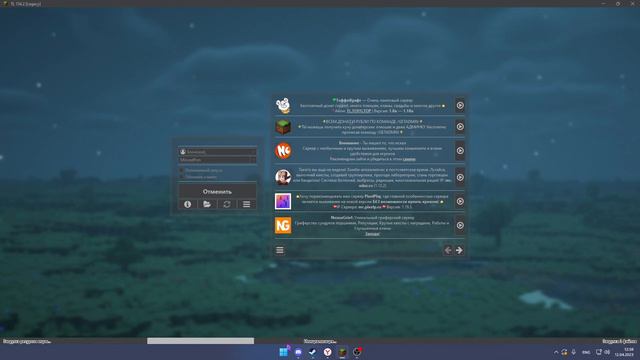The height and width of the screenshot is (360, 640).
Task: Open the launcher info (i) icon
Action: coord(187,204)
